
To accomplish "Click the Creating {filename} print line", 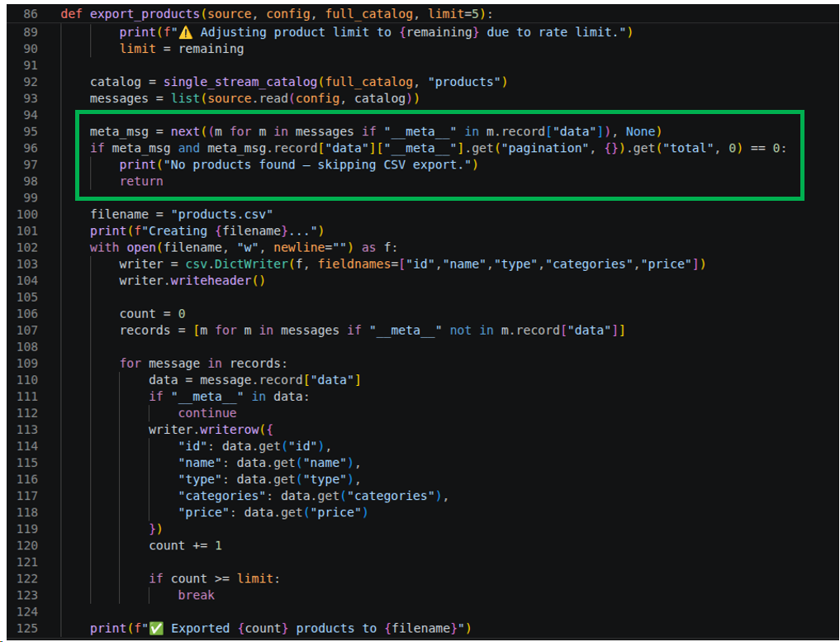I will (206, 231).
